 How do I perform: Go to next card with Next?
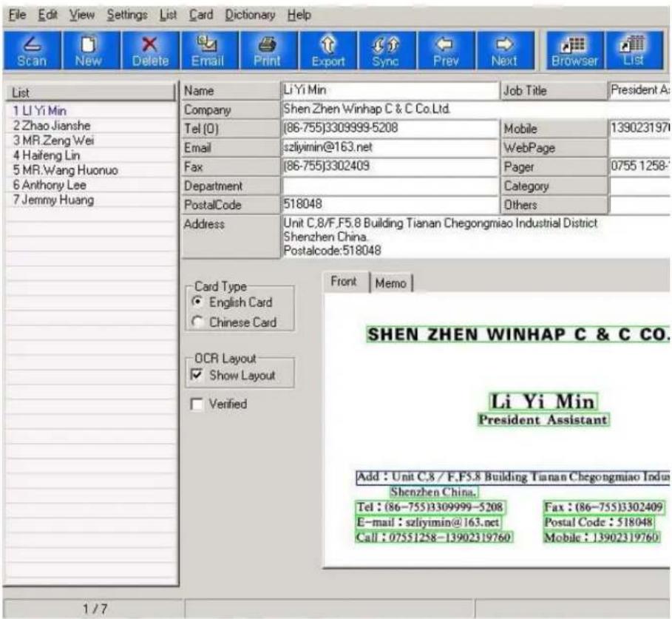click(x=505, y=50)
